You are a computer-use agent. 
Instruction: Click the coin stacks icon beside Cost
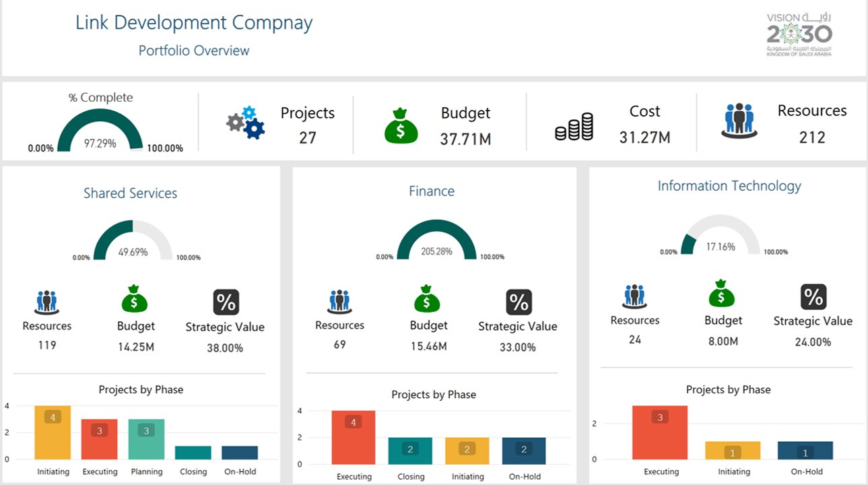coord(574,127)
